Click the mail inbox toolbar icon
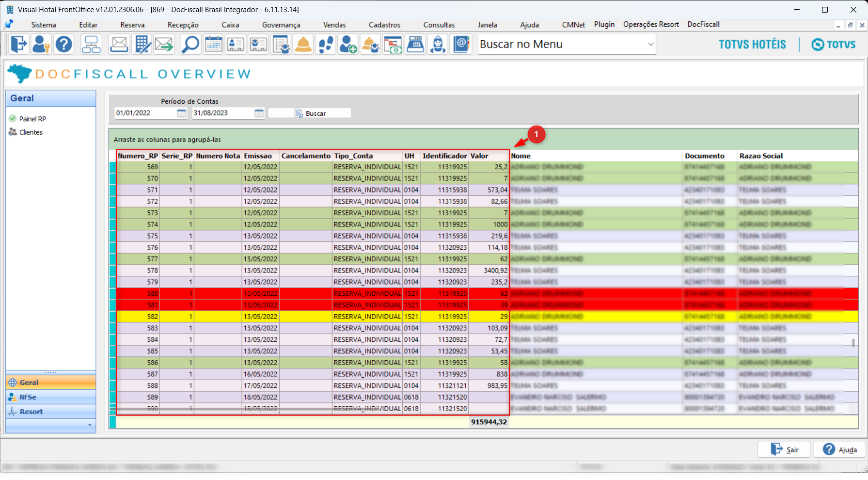 (x=119, y=44)
